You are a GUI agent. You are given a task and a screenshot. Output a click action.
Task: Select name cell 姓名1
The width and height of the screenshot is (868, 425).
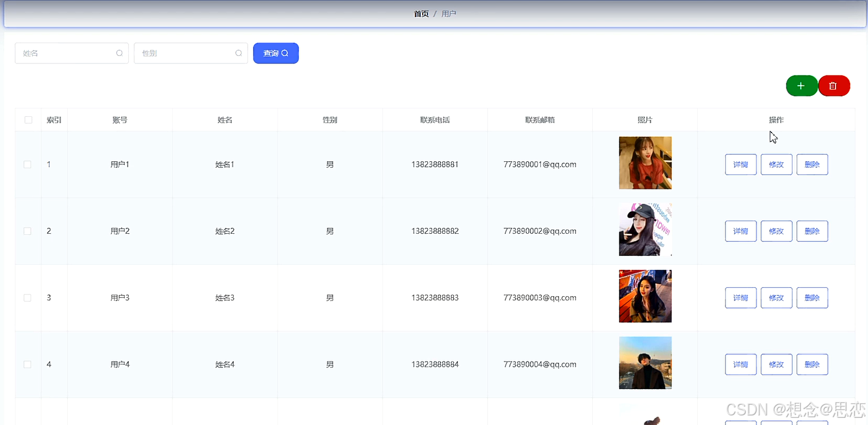coord(225,164)
